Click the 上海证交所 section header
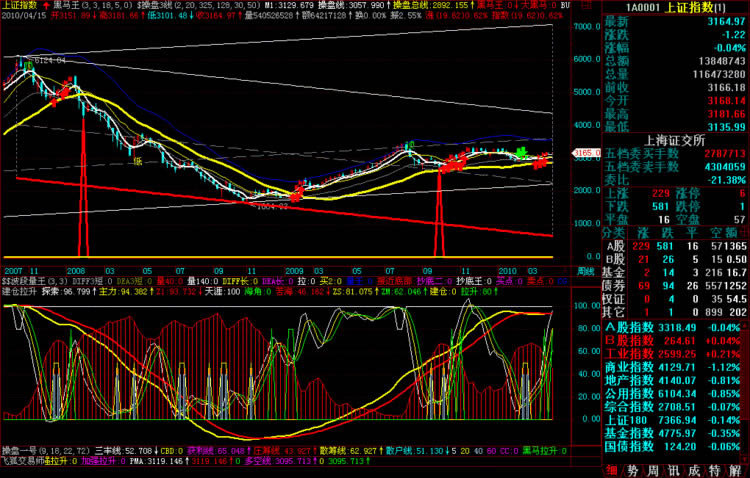This screenshot has width=750, height=478. [676, 139]
